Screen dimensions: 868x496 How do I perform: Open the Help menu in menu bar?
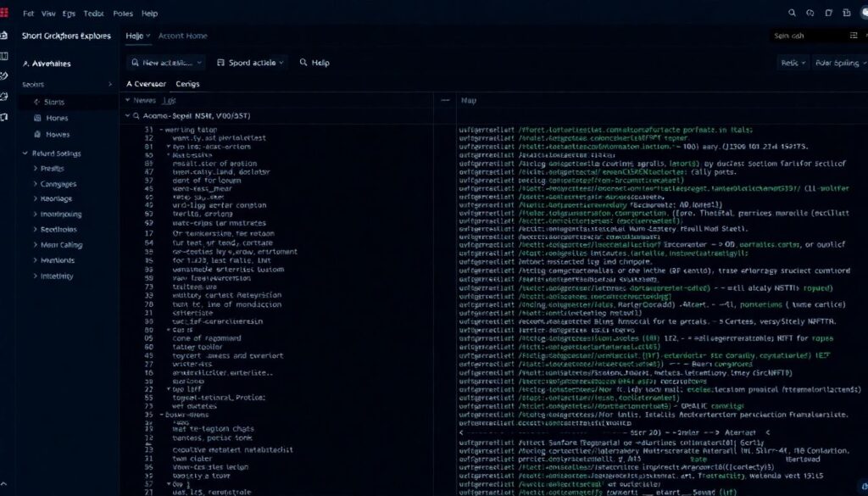pyautogui.click(x=149, y=14)
